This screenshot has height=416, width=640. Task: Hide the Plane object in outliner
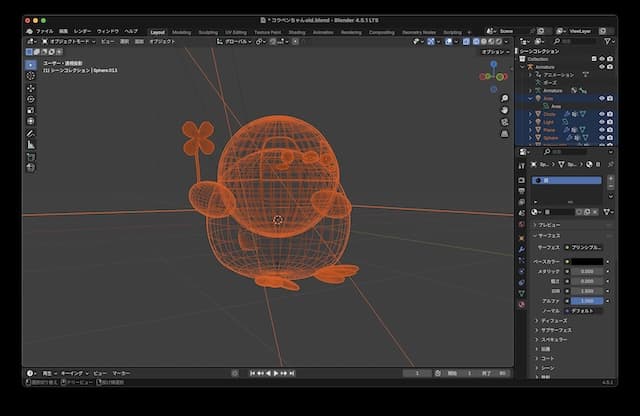(x=602, y=130)
